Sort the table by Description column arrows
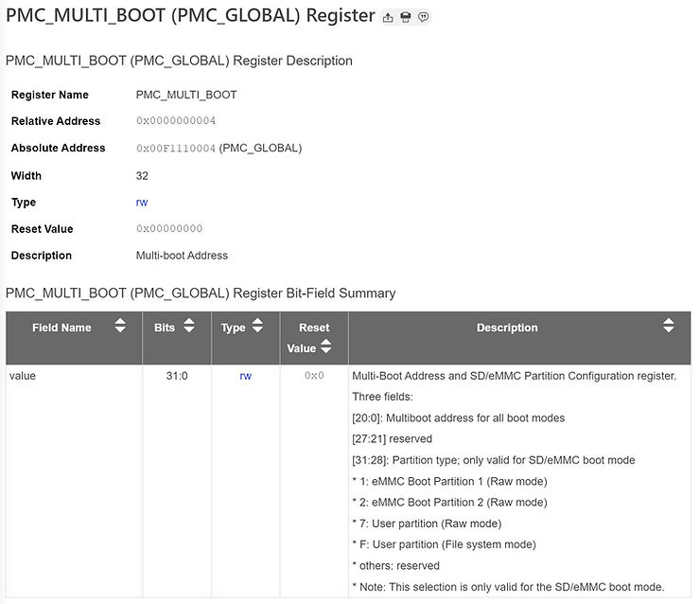The width and height of the screenshot is (700, 604). pos(668,326)
